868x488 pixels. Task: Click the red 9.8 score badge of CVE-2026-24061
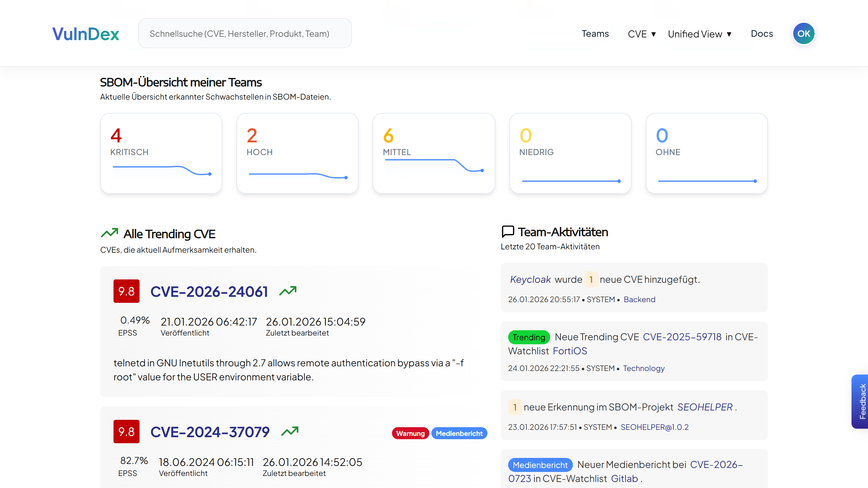tap(126, 291)
